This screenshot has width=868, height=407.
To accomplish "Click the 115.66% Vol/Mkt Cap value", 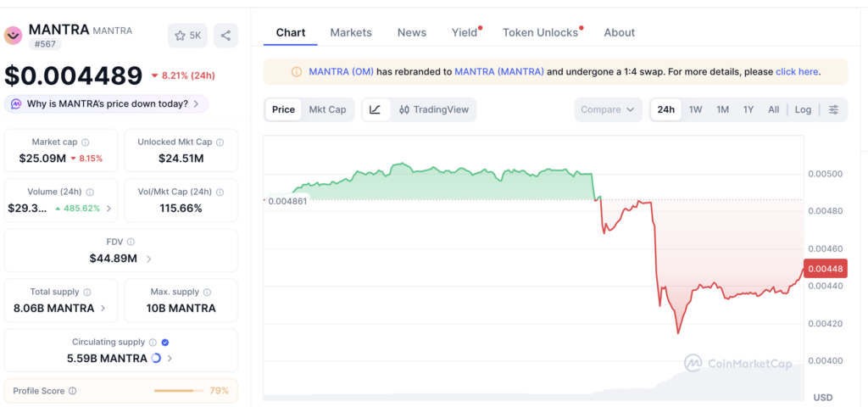I will coord(181,209).
